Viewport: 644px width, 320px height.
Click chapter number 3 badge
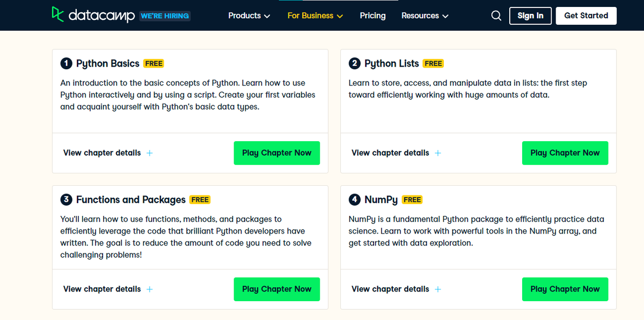click(x=66, y=200)
